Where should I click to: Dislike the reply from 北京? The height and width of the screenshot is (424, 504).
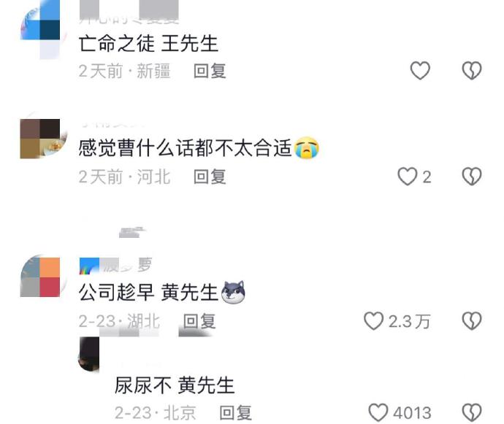(472, 412)
